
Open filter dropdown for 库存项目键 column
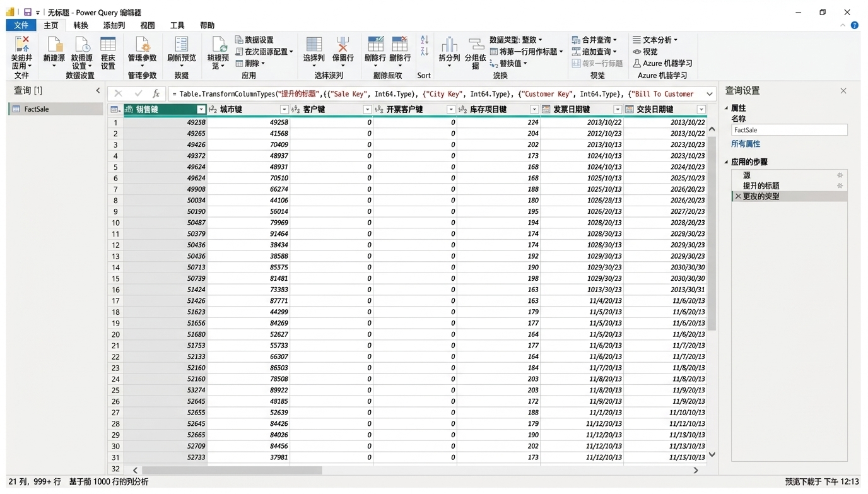coord(534,110)
